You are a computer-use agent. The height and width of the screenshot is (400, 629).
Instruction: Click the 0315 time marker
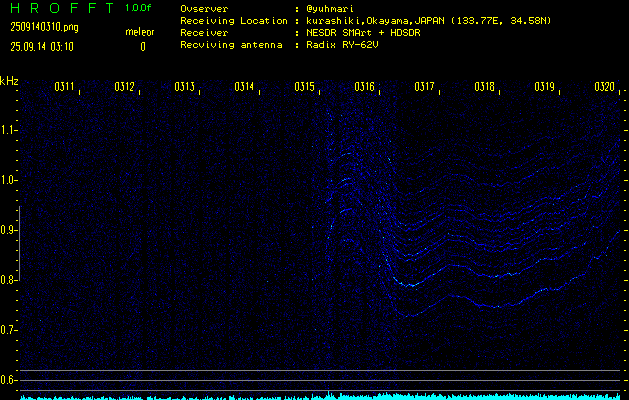[304, 87]
